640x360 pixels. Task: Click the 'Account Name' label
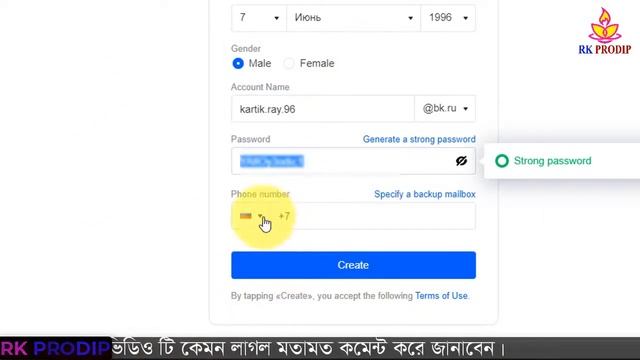click(x=260, y=87)
